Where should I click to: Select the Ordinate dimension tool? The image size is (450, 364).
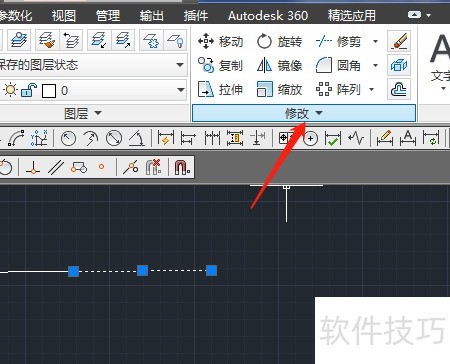click(39, 138)
